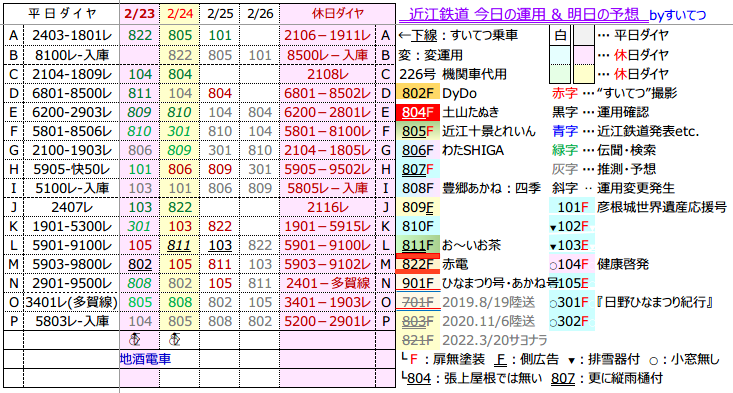The image size is (733, 393).
Task: Select the 2/26 date column header
Action: 260,14
